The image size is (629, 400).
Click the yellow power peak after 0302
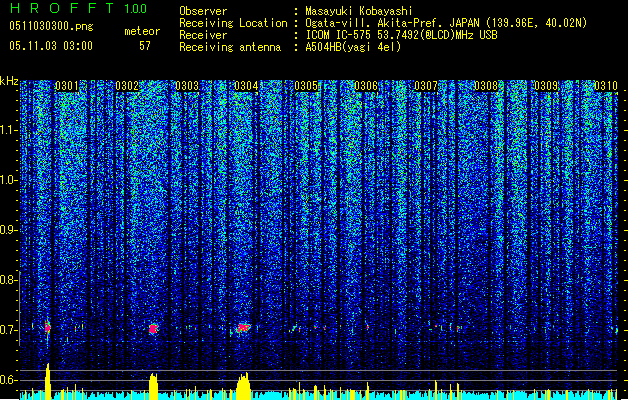(x=153, y=386)
